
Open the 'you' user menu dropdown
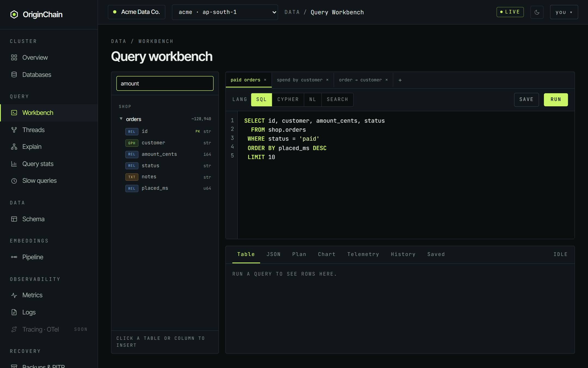(x=564, y=12)
